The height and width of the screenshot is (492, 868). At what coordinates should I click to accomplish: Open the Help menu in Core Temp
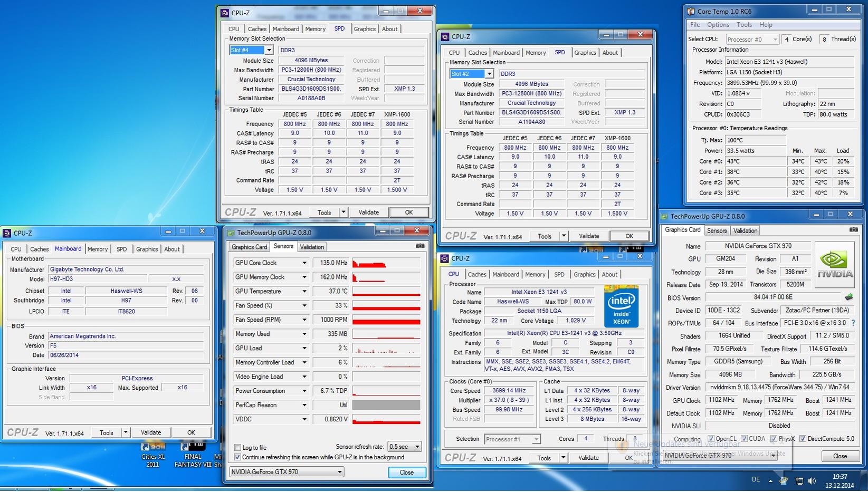(x=766, y=25)
